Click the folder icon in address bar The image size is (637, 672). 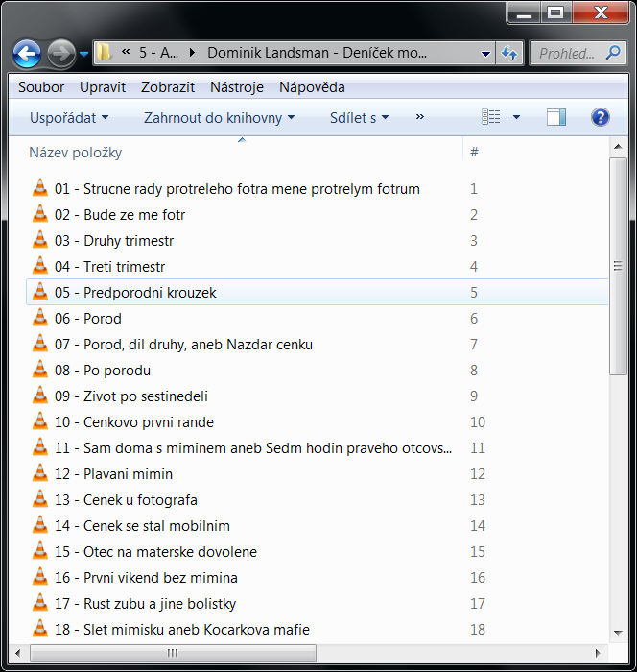pos(105,53)
